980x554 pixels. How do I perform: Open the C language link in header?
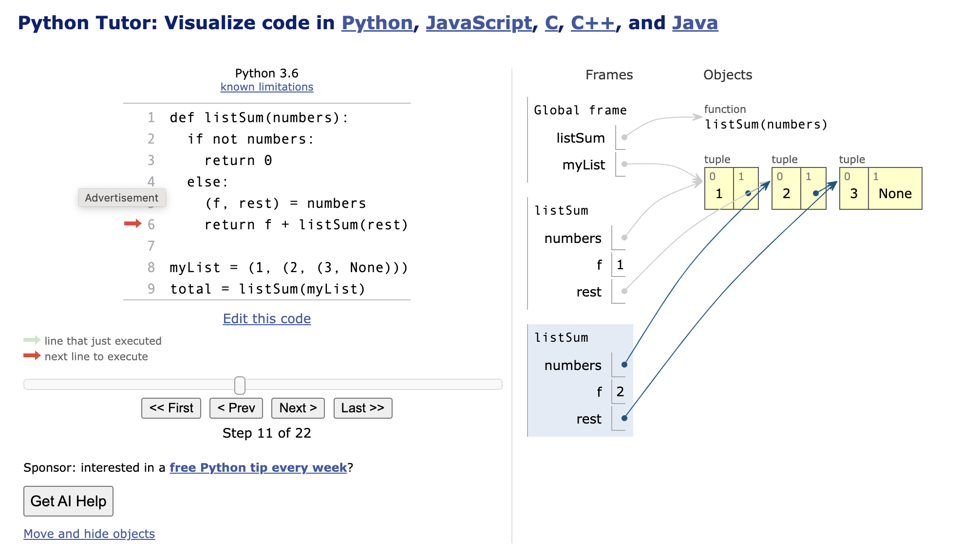point(551,23)
